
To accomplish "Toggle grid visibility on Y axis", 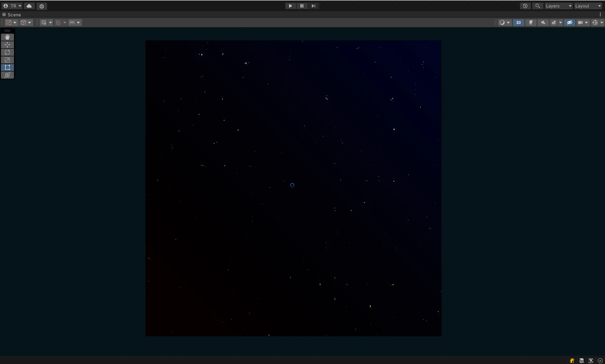I will (x=44, y=22).
